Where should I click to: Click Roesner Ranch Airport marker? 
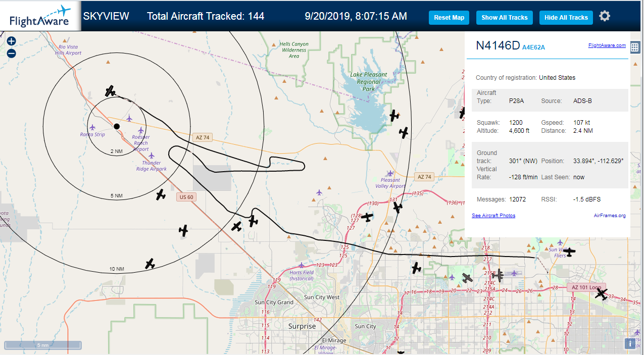[141, 131]
